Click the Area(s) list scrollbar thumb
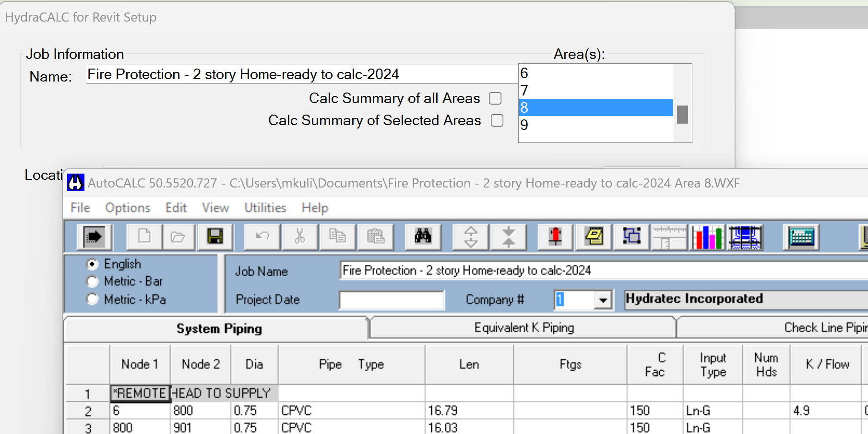Image resolution: width=868 pixels, height=434 pixels. click(682, 115)
